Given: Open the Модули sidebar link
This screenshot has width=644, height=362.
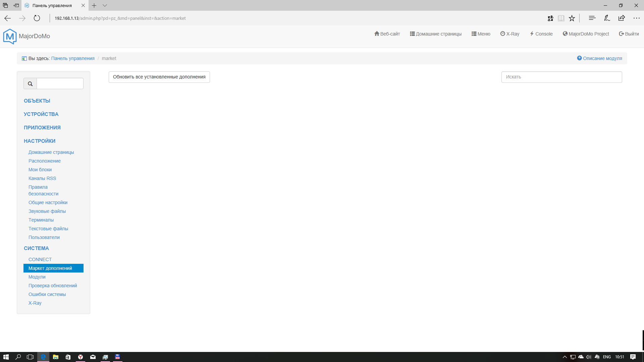Looking at the screenshot, I should coord(37,277).
